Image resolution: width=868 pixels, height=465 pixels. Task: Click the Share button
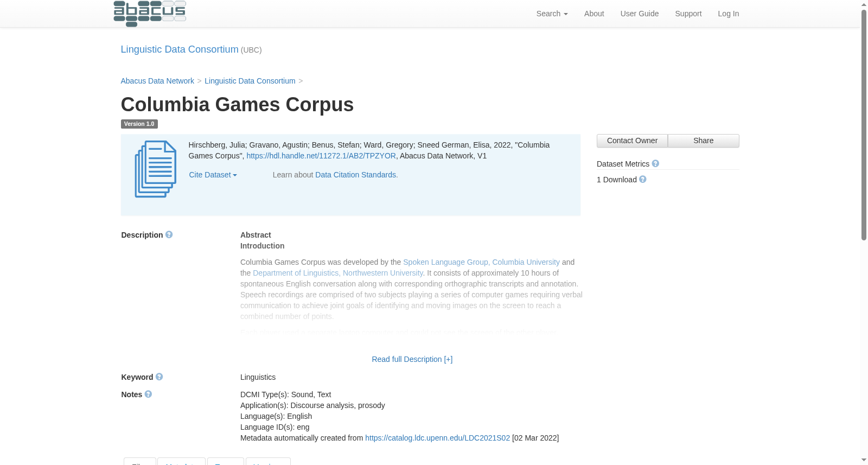[x=704, y=141]
